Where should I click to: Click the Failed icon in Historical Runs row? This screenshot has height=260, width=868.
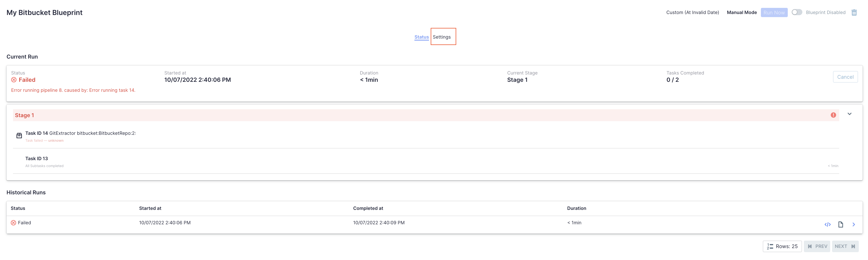click(x=13, y=223)
